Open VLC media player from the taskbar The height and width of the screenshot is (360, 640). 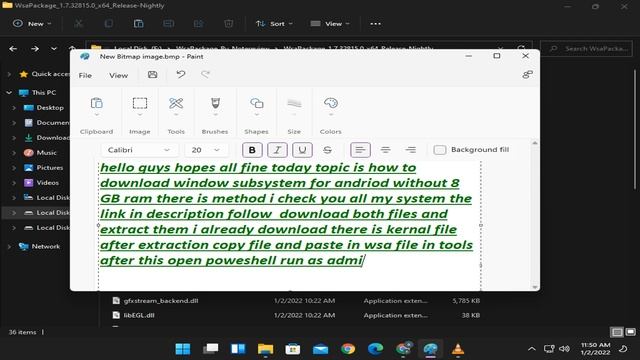coord(458,349)
